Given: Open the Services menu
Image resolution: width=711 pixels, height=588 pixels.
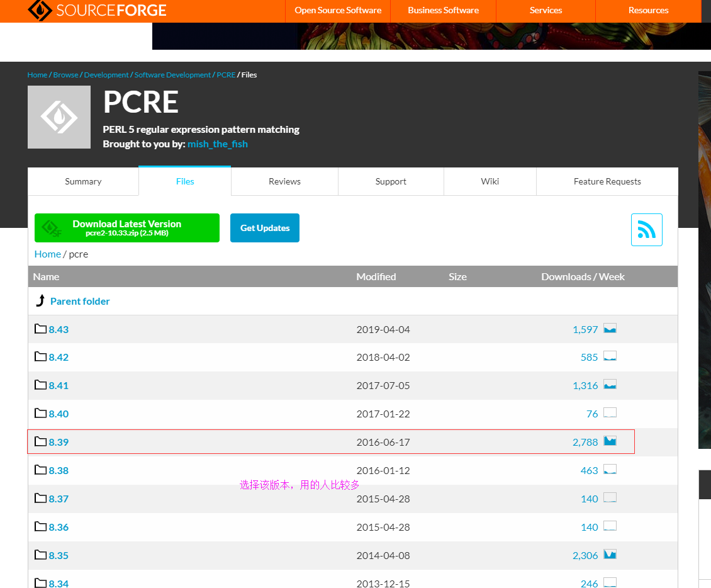Looking at the screenshot, I should tap(546, 11).
